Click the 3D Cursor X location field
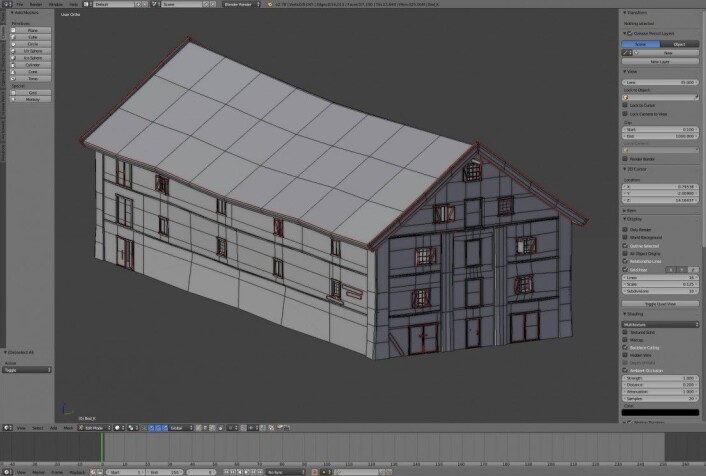This screenshot has height=476, width=706. (660, 186)
